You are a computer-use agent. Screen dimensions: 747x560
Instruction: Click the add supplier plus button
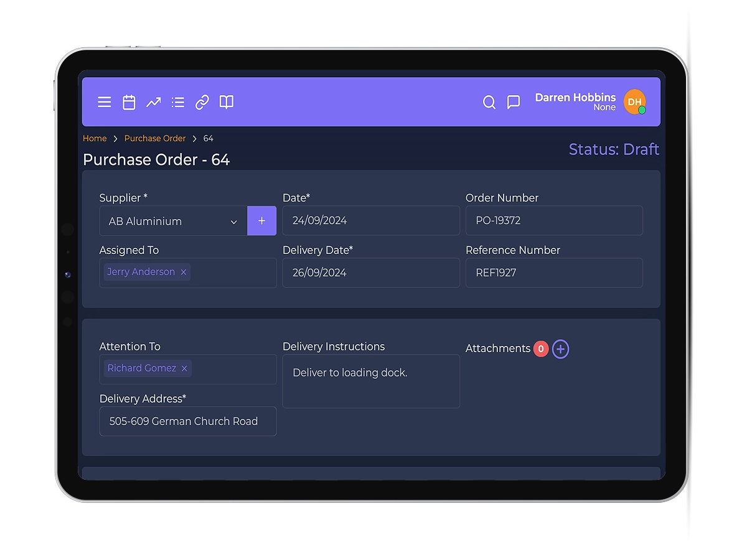coord(261,220)
